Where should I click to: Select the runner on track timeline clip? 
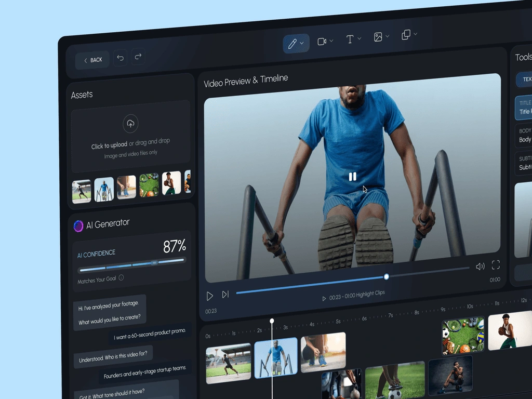229,363
